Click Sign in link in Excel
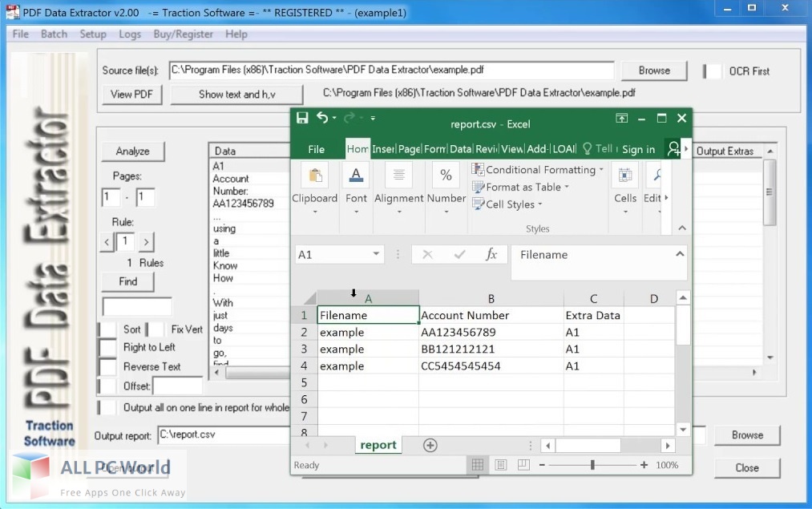This screenshot has height=509, width=812. click(638, 149)
